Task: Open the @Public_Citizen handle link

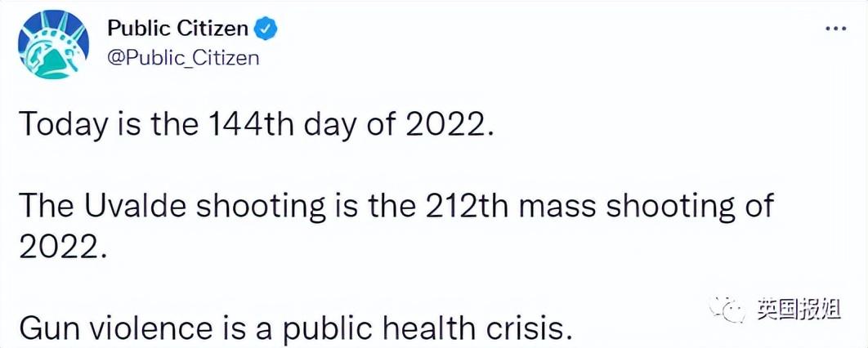Action: 183,58
